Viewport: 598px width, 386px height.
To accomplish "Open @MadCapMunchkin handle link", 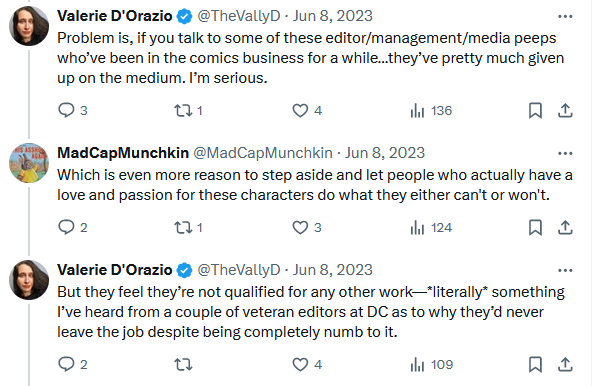I will pyautogui.click(x=263, y=153).
